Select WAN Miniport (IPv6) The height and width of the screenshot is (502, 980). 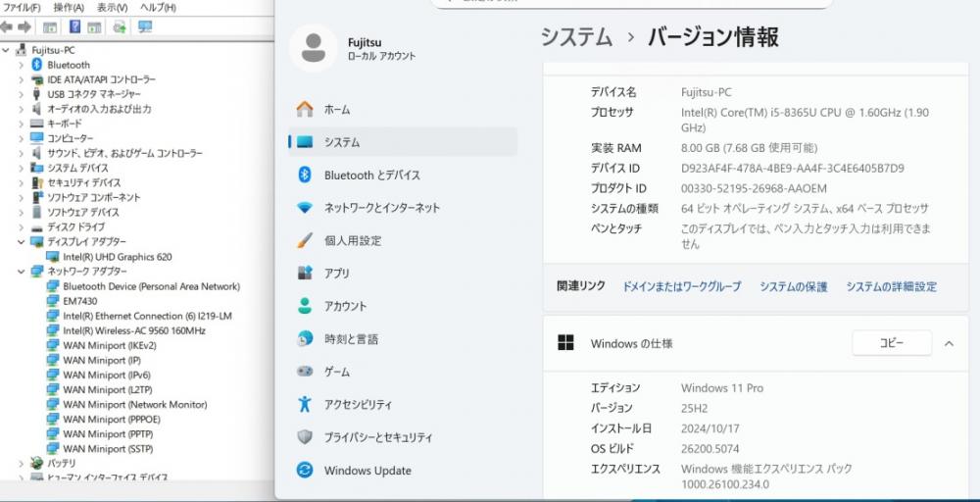[106, 376]
